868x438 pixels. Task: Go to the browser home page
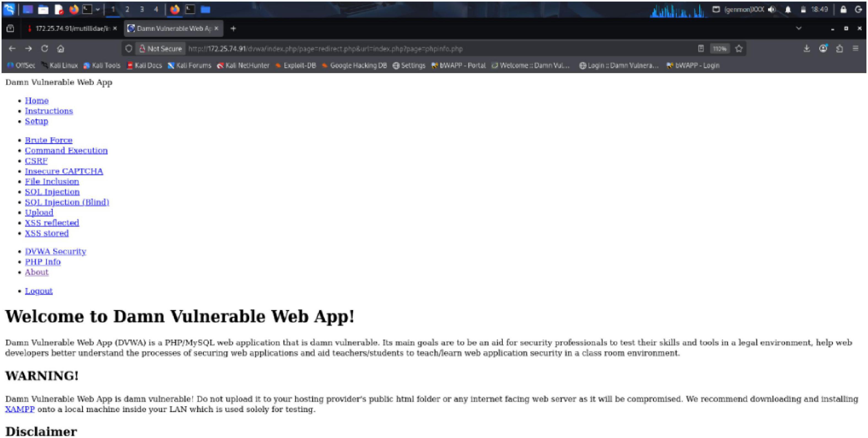tap(61, 49)
